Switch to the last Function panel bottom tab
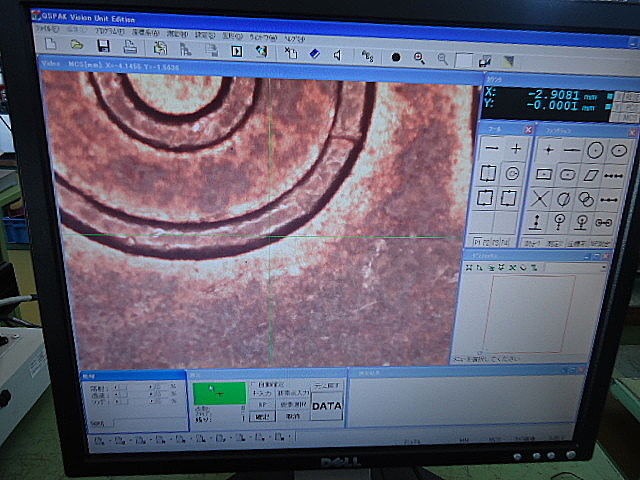Image resolution: width=640 pixels, height=480 pixels. pos(600,244)
